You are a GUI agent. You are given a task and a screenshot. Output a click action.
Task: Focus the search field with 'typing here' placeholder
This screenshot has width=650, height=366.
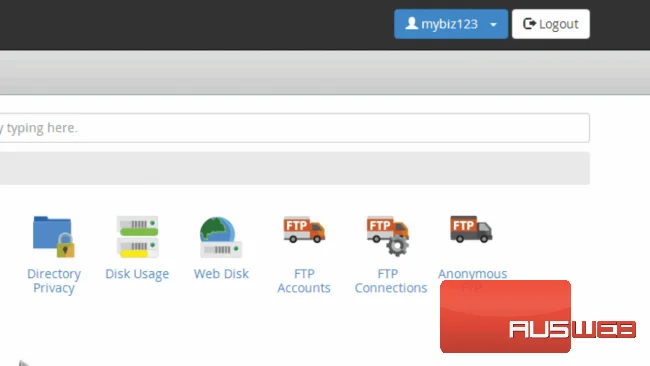pos(295,128)
